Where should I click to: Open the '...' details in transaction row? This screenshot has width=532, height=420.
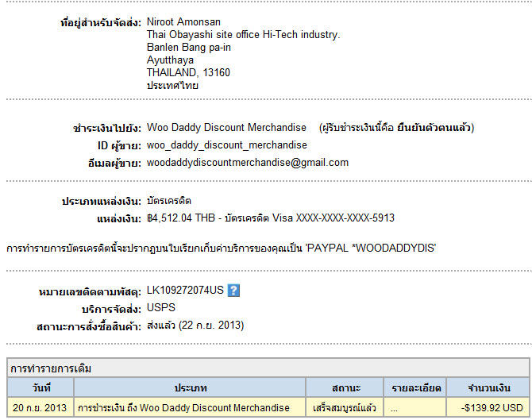(x=394, y=408)
